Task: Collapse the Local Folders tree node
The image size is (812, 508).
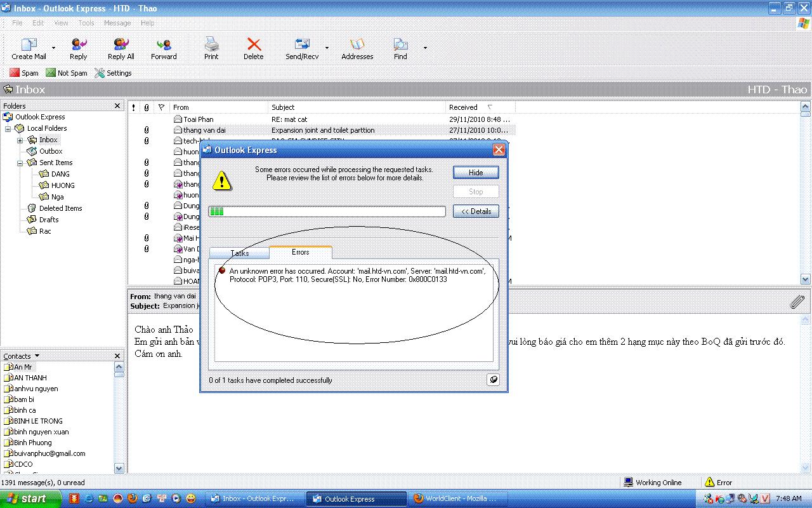Action: 8,128
